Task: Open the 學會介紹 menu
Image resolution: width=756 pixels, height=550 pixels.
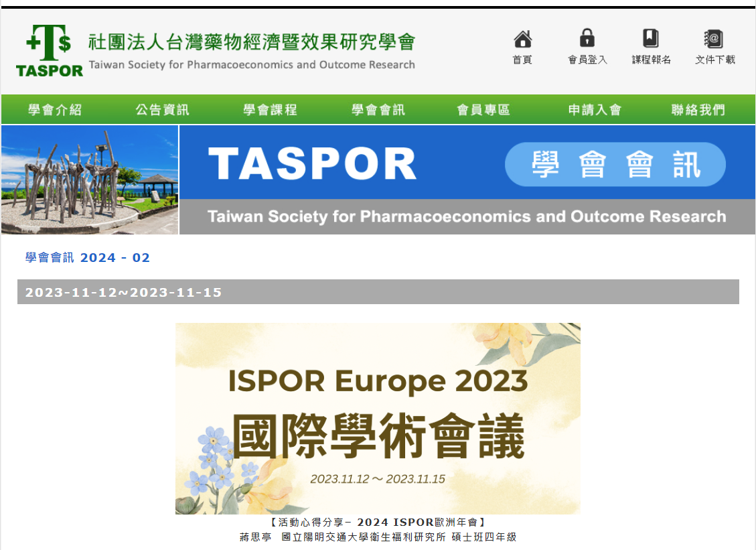Action: [x=55, y=110]
